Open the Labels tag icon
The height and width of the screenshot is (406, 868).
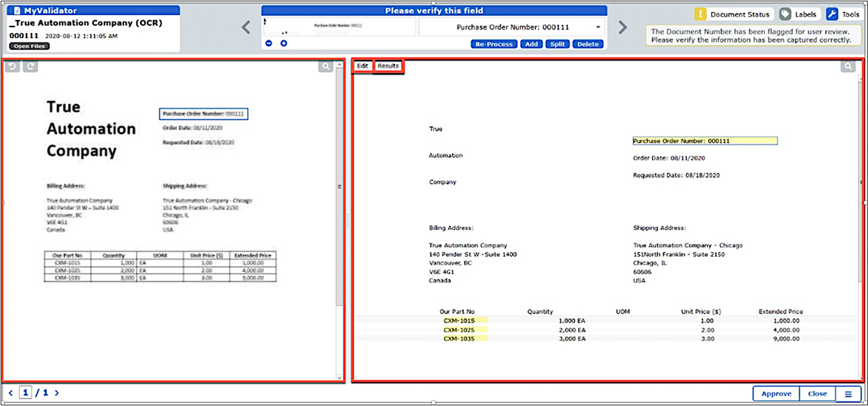pyautogui.click(x=785, y=14)
